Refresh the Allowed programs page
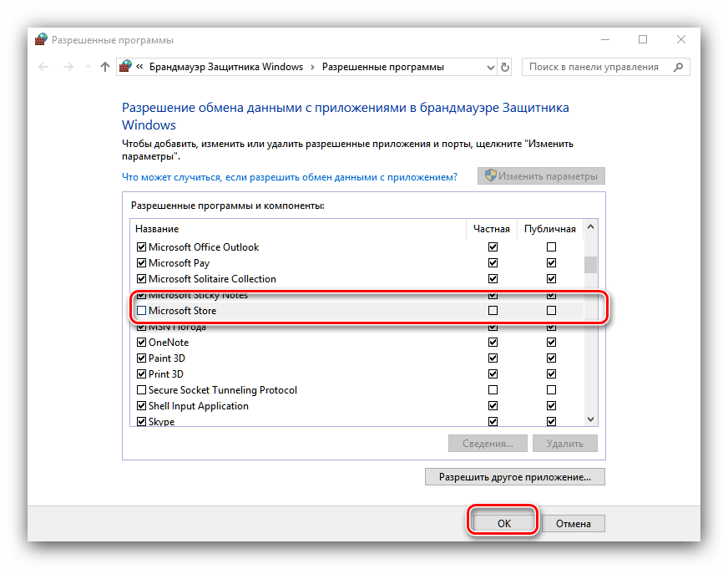728x569 pixels. click(504, 67)
